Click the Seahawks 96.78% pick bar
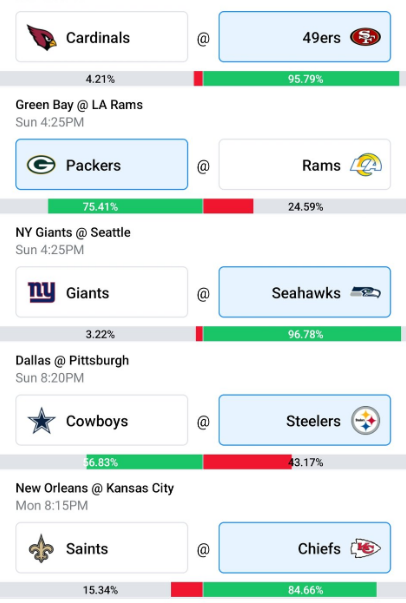Screen dimensions: 406x603 tap(302, 334)
